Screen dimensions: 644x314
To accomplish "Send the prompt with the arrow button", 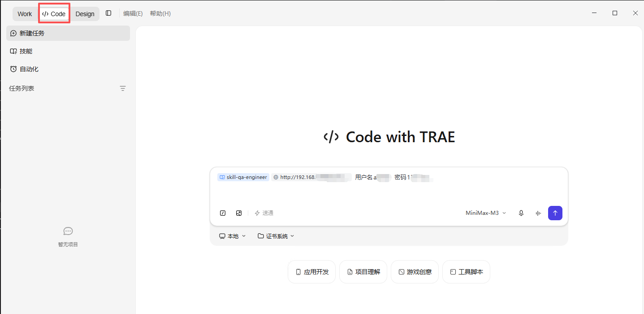I will 555,213.
